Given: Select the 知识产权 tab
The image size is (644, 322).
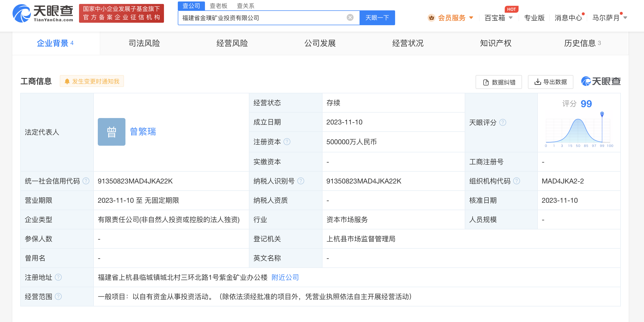Looking at the screenshot, I should [496, 43].
